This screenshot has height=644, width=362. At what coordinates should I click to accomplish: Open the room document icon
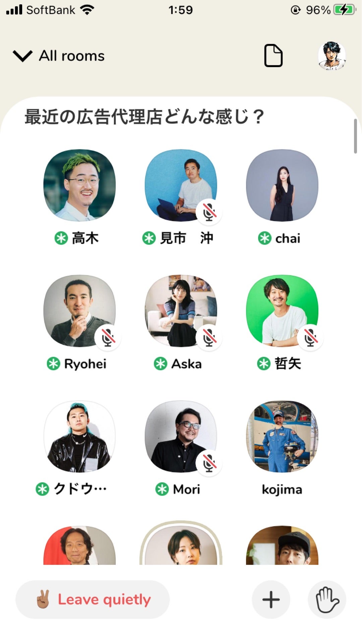pos(273,55)
